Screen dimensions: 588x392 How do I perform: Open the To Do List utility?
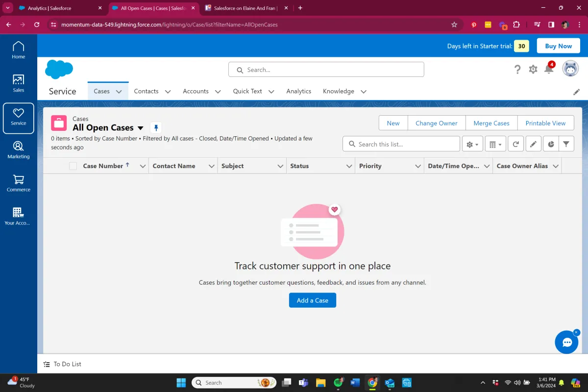tap(62, 364)
